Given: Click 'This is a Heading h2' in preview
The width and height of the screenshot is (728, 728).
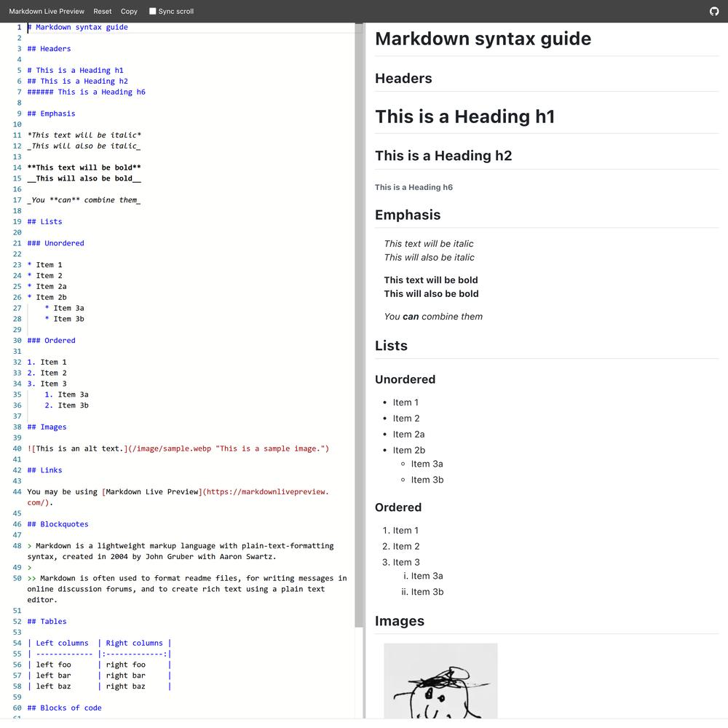Looking at the screenshot, I should [x=443, y=156].
